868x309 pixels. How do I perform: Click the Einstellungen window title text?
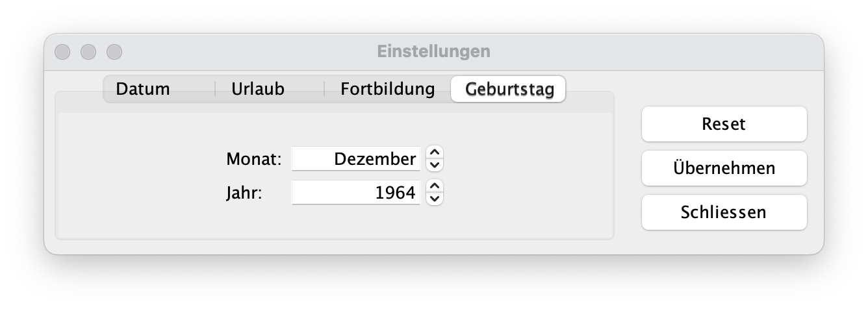[x=433, y=51]
